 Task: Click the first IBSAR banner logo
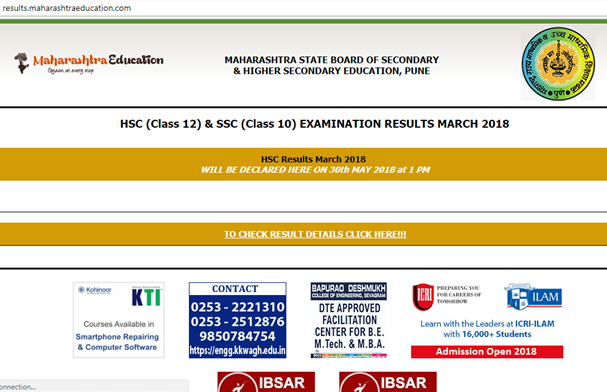point(266,382)
